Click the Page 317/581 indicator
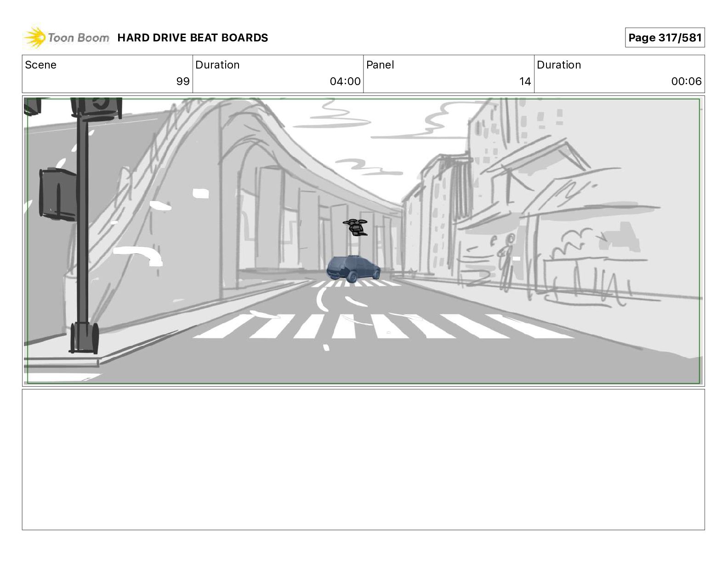 pyautogui.click(x=665, y=38)
